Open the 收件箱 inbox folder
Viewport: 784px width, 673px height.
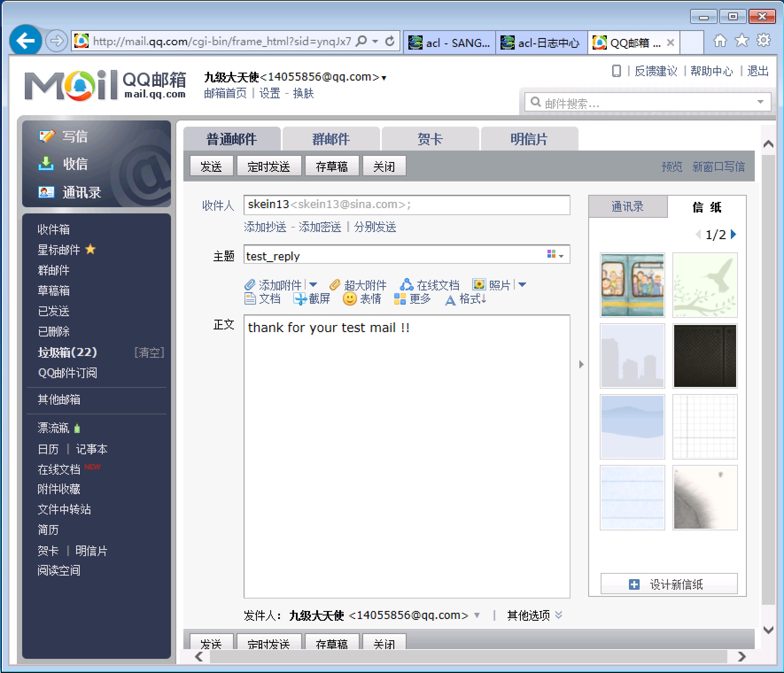pyautogui.click(x=54, y=229)
